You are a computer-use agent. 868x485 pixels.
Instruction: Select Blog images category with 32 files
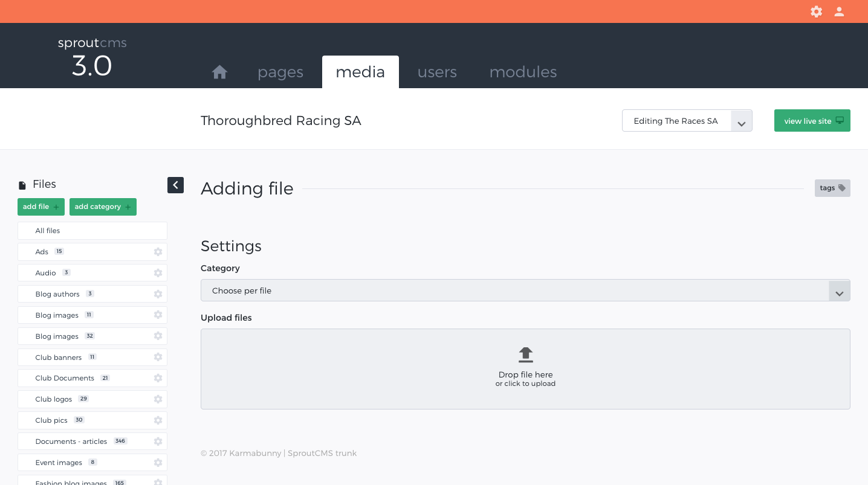click(x=92, y=336)
